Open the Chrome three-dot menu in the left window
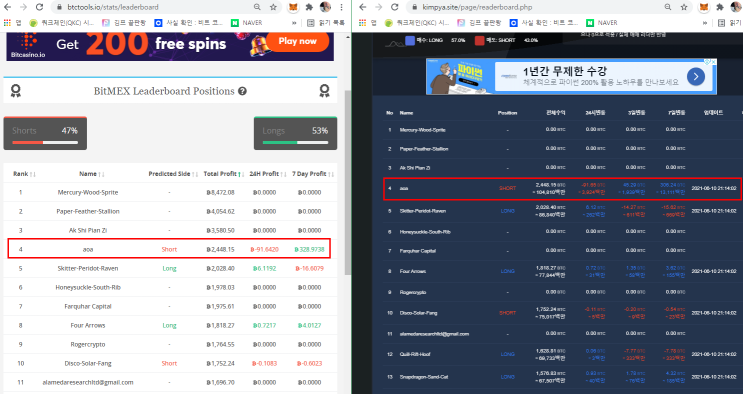Viewport: 743px width, 394px height. tap(341, 7)
